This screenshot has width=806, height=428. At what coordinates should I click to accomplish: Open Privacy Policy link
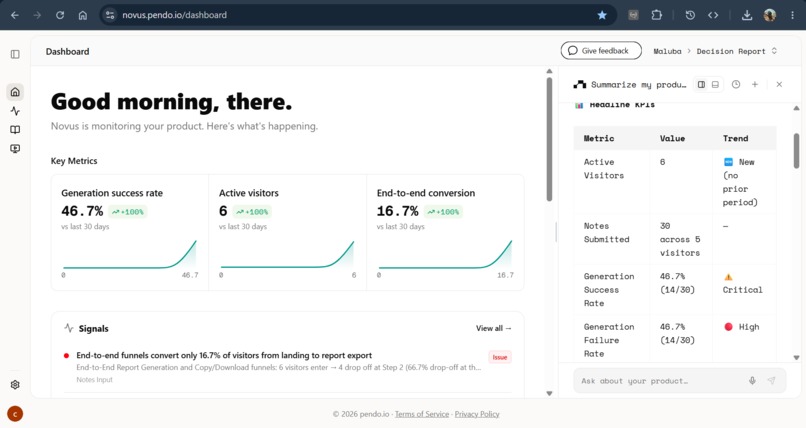click(x=477, y=414)
